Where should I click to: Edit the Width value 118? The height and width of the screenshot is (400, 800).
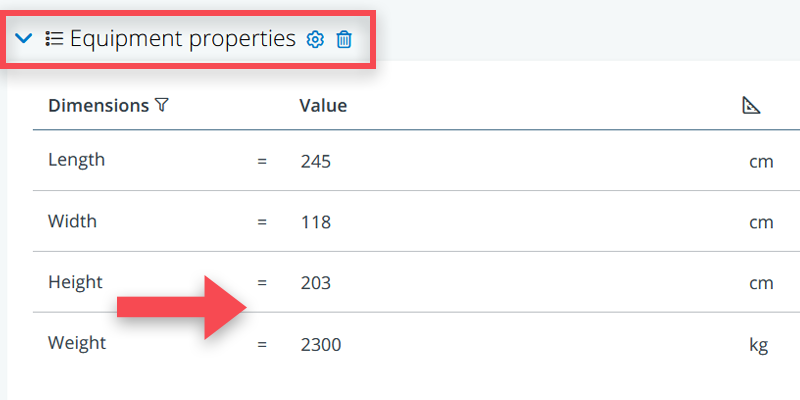point(315,222)
